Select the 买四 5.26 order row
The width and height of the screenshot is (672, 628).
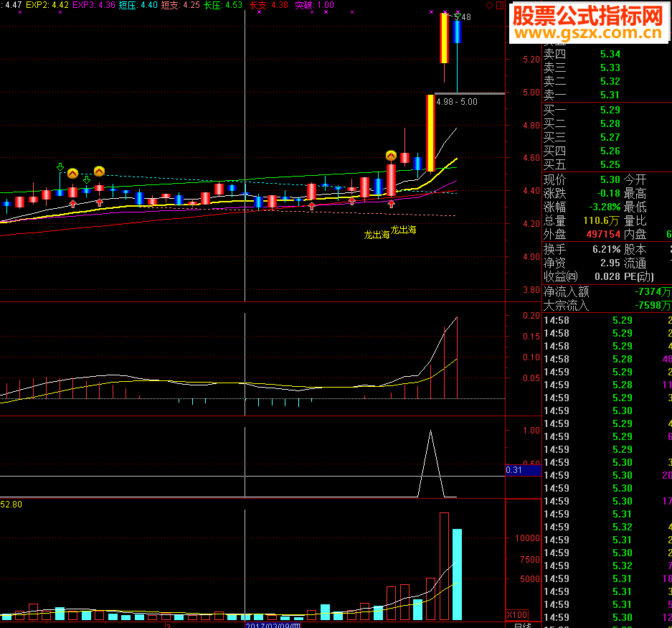coord(607,151)
